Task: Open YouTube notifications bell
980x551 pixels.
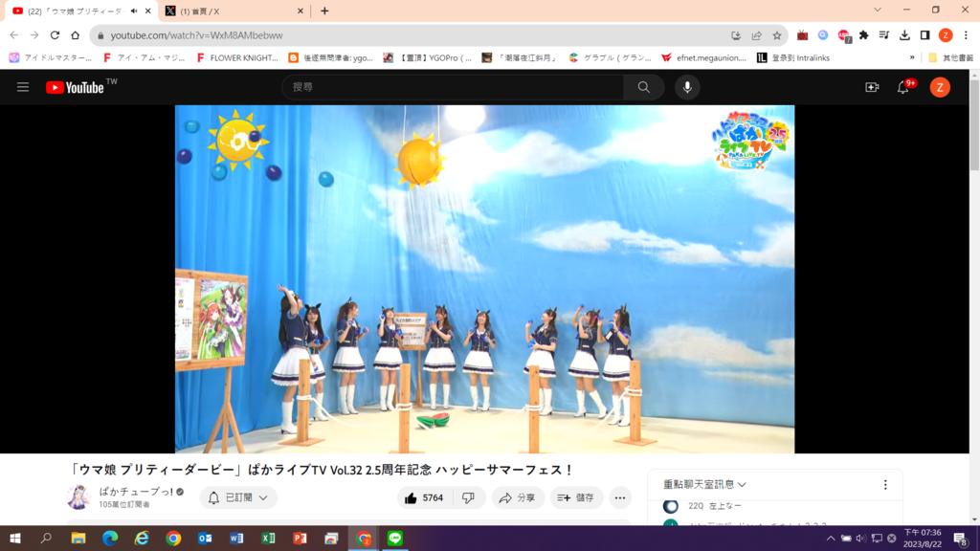Action: (x=903, y=87)
